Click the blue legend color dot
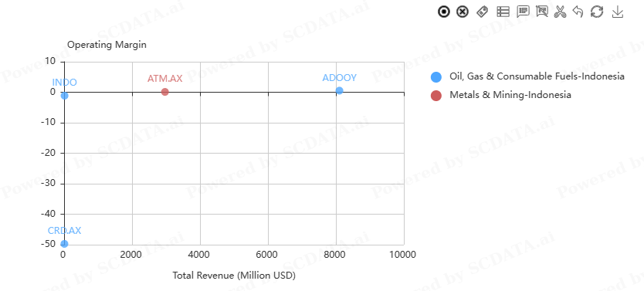Viewport: 644px width, 291px height. 436,76
